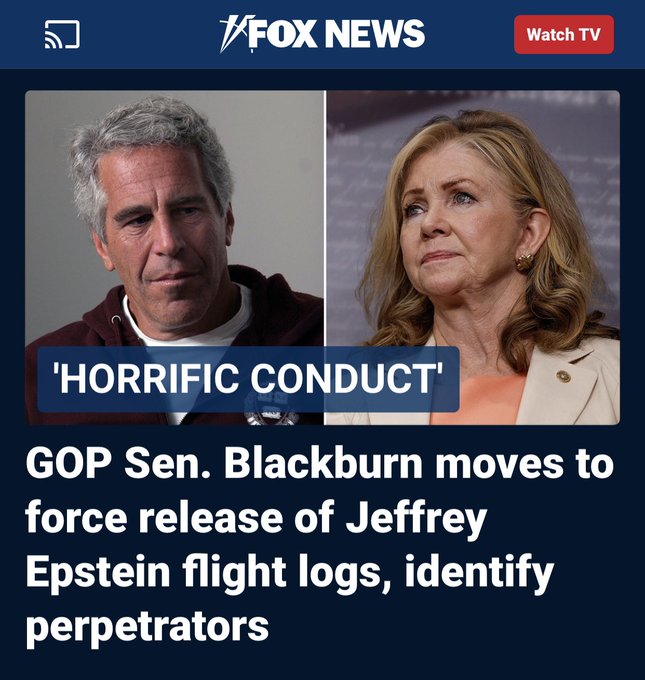Open the right photo of woman in blazer
Viewport: 645px width, 680px height.
tap(473, 257)
